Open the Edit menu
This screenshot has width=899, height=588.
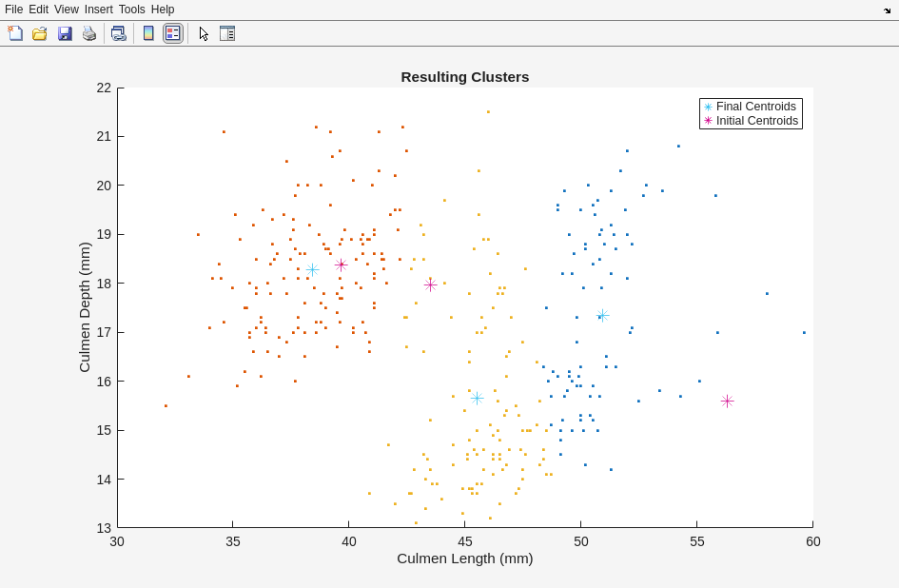(x=38, y=10)
